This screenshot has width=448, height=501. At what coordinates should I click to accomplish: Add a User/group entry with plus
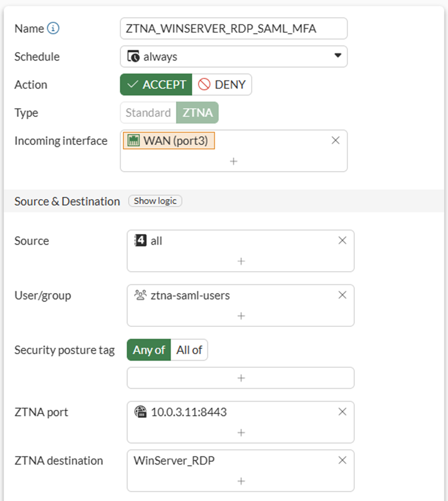coord(241,316)
